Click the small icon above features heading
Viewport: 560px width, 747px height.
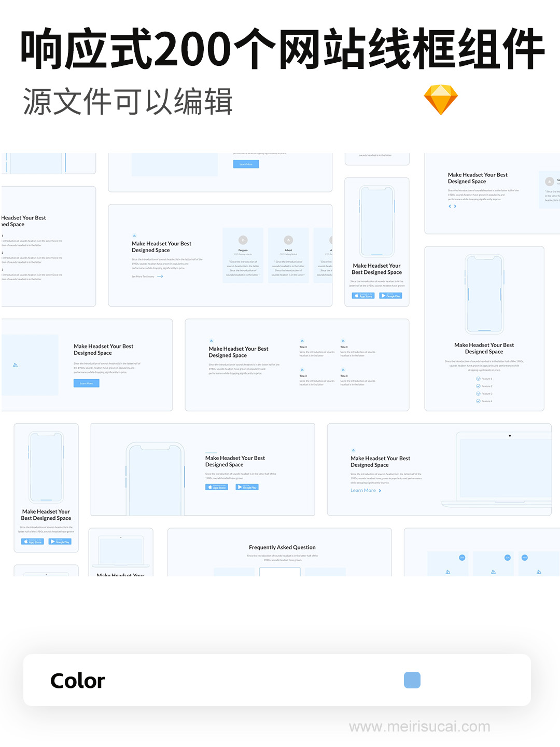pyautogui.click(x=211, y=341)
